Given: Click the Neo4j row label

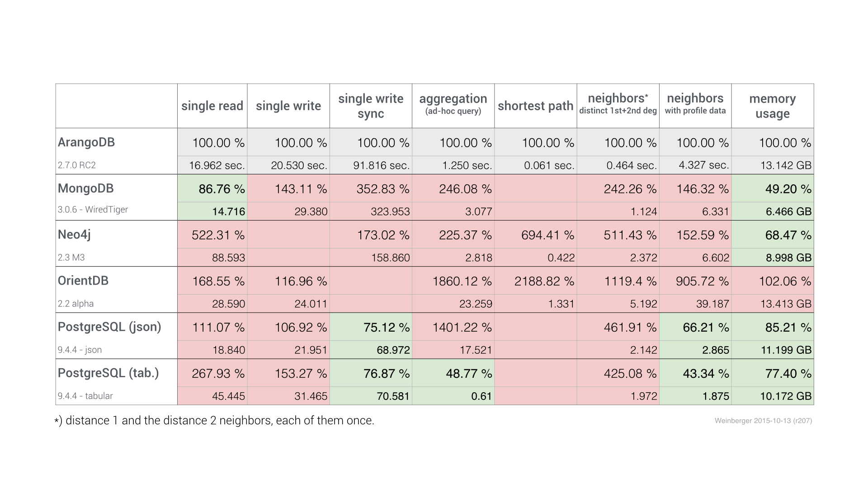Looking at the screenshot, I should 74,235.
